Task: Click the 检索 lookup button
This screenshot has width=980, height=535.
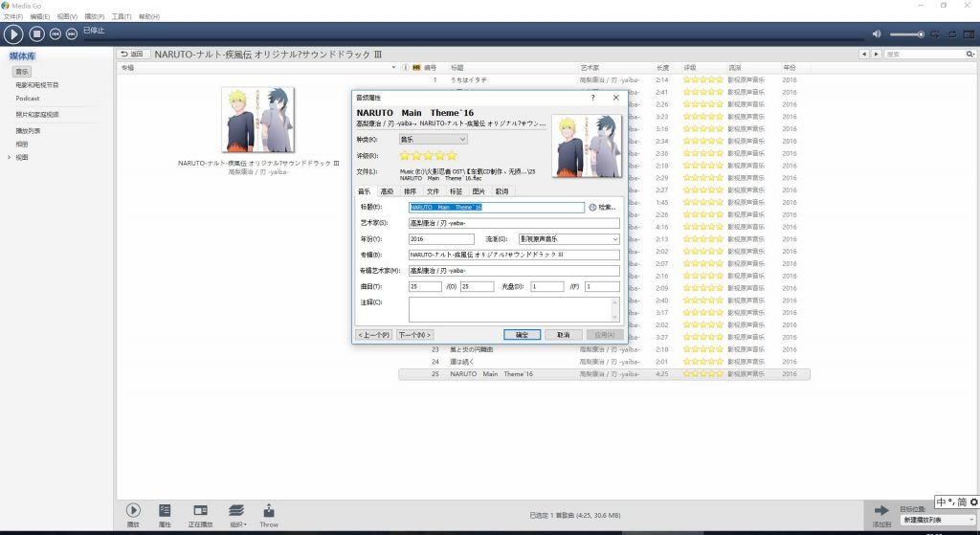Action: pyautogui.click(x=603, y=207)
